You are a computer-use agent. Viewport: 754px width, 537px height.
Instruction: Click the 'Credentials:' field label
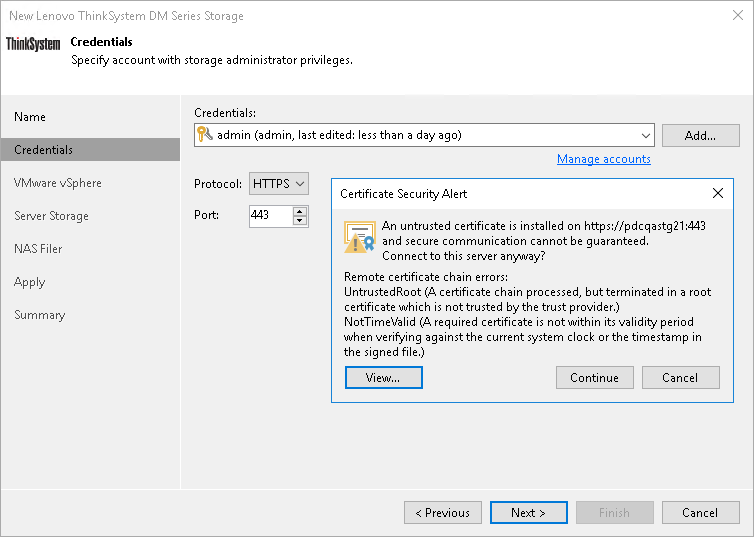(x=225, y=113)
